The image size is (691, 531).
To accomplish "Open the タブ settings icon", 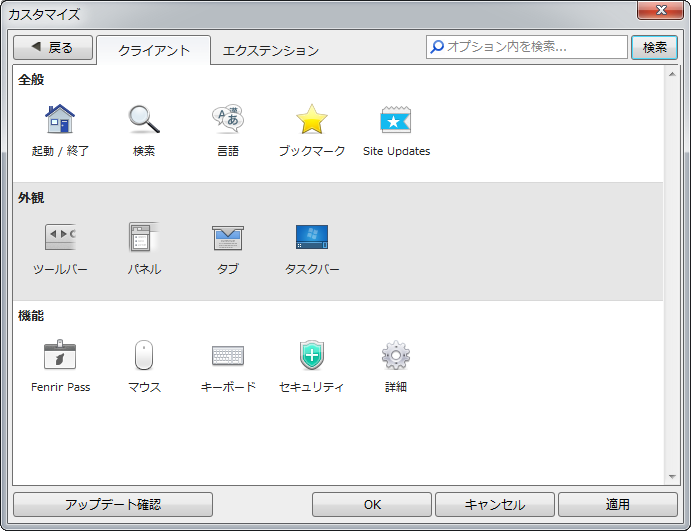I will (228, 237).
